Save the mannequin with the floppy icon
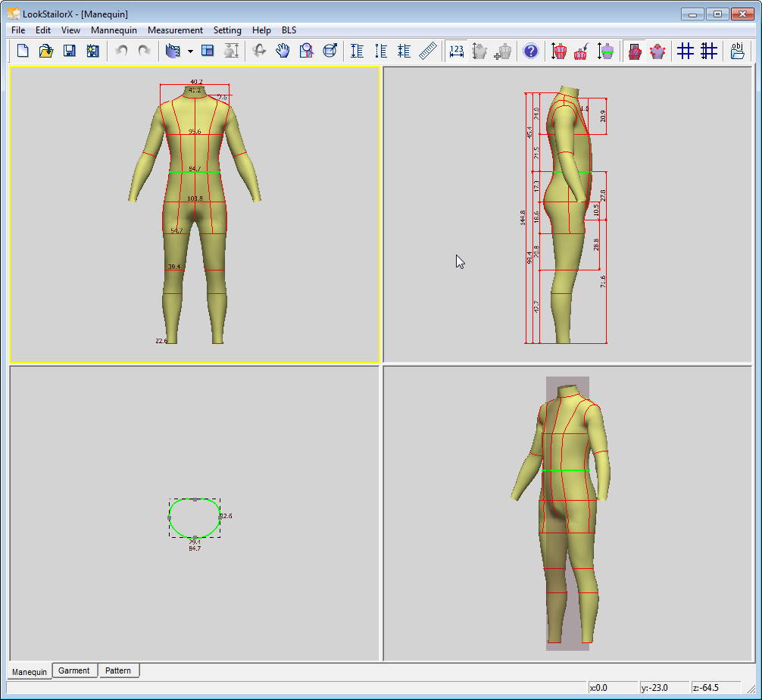Viewport: 762px width, 700px height. pyautogui.click(x=69, y=51)
